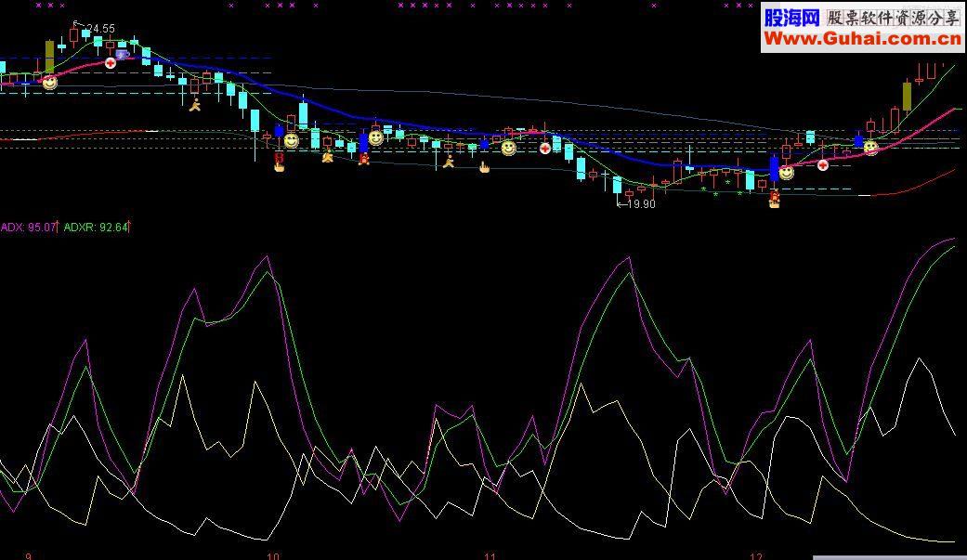Select the purple teacup icon near the 24.55 high
The image size is (967, 560).
123,54
